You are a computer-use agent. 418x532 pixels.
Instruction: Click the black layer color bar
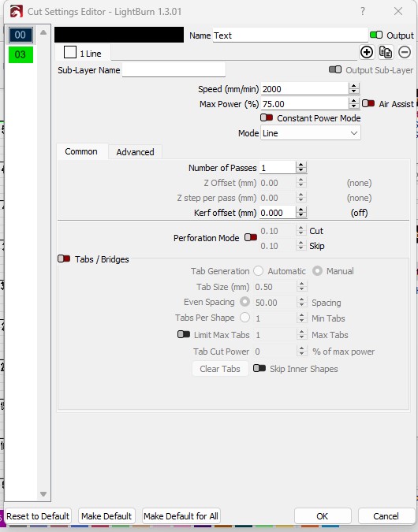coord(119,35)
